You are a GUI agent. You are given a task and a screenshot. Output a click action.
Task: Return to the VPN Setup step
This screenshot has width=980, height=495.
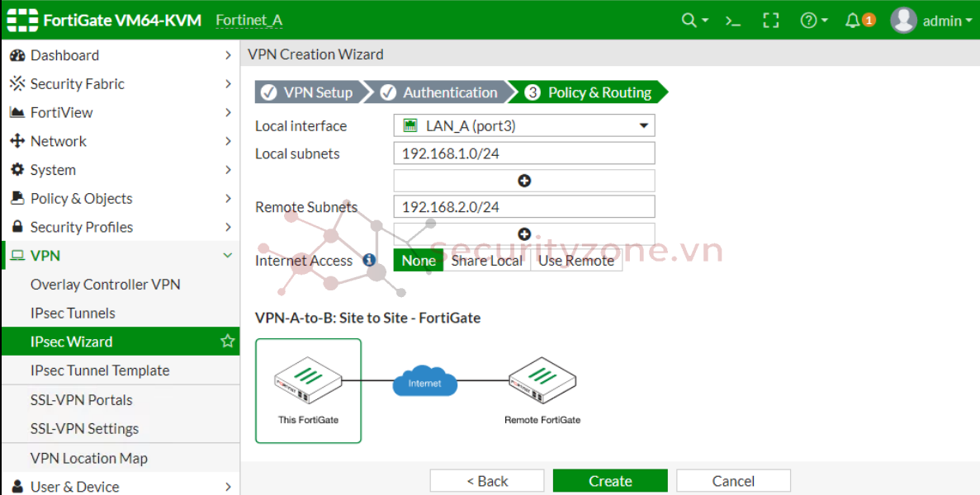(310, 92)
